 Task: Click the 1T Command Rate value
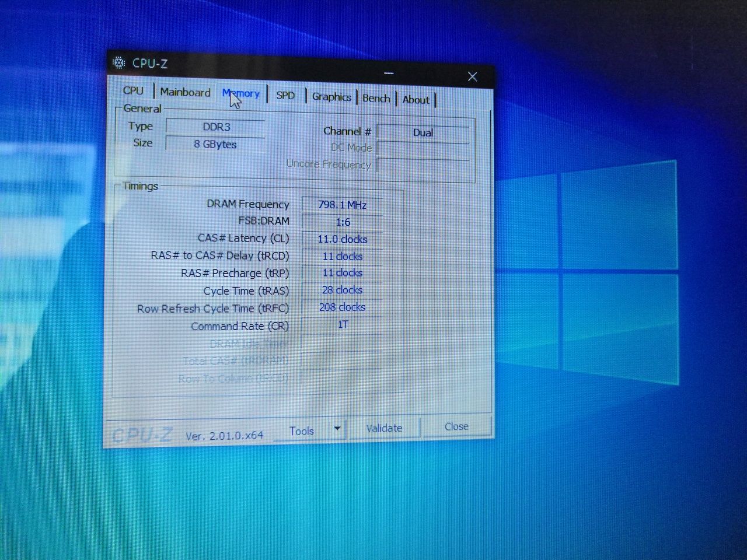pos(343,324)
